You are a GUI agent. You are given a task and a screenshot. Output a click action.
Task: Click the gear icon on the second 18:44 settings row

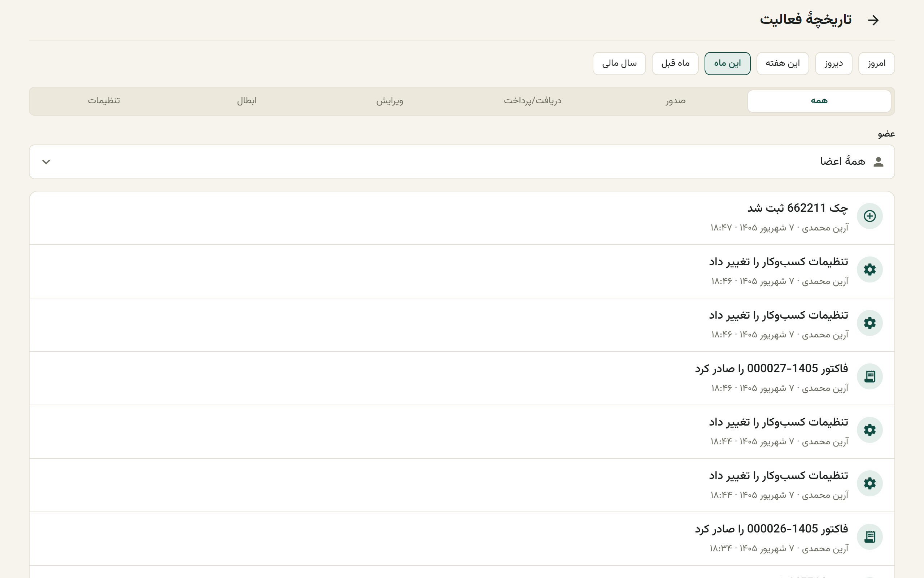[x=870, y=484]
